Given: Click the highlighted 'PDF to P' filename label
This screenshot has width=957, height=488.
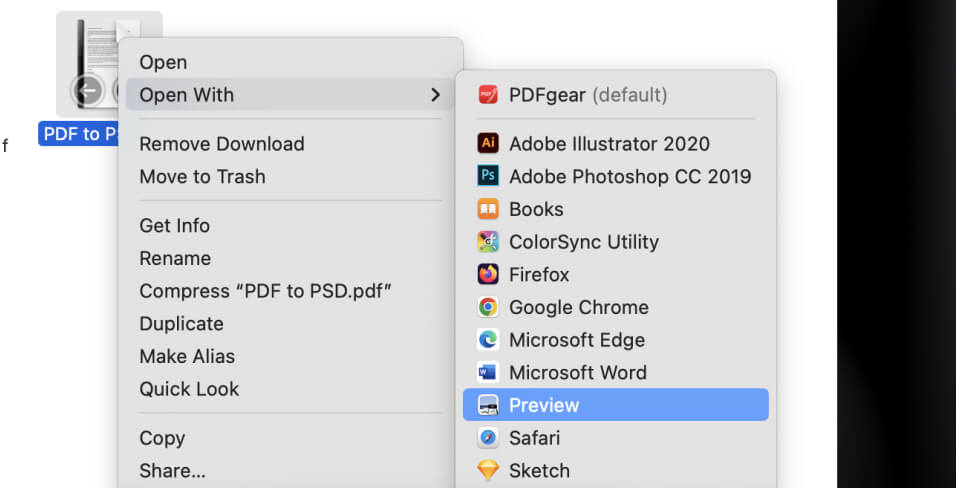Looking at the screenshot, I should click(79, 134).
